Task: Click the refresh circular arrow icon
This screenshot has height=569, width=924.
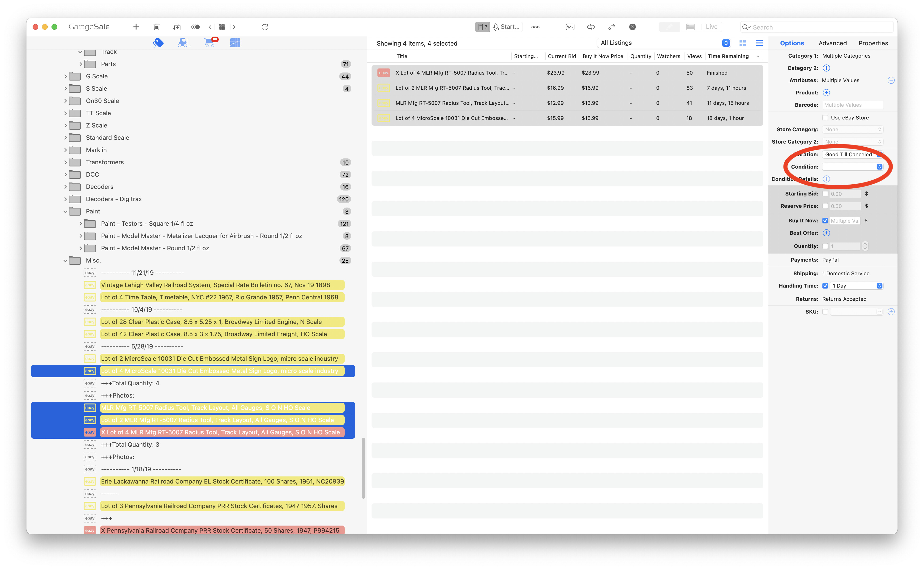Action: pos(265,27)
